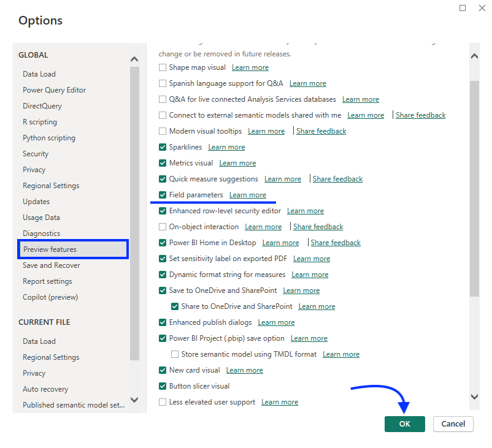This screenshot has width=492, height=448.
Task: Enable Store semantic model using TMDL format
Action: 174,354
